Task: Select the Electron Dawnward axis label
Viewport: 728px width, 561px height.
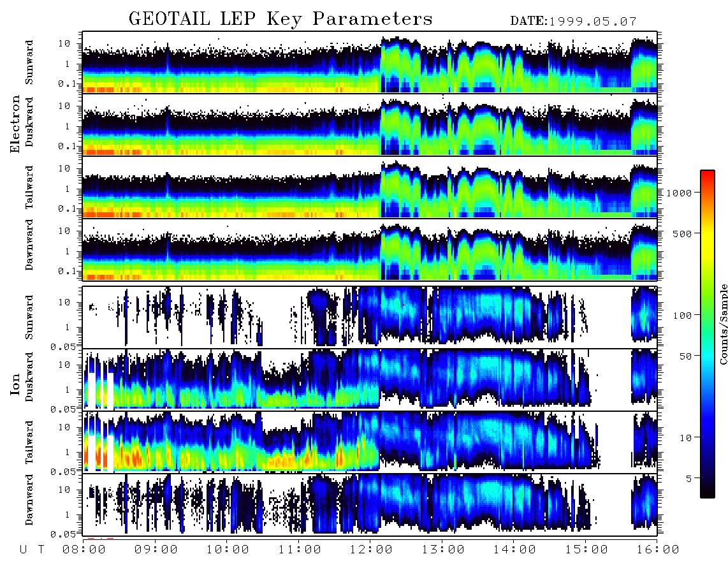Action: click(29, 245)
